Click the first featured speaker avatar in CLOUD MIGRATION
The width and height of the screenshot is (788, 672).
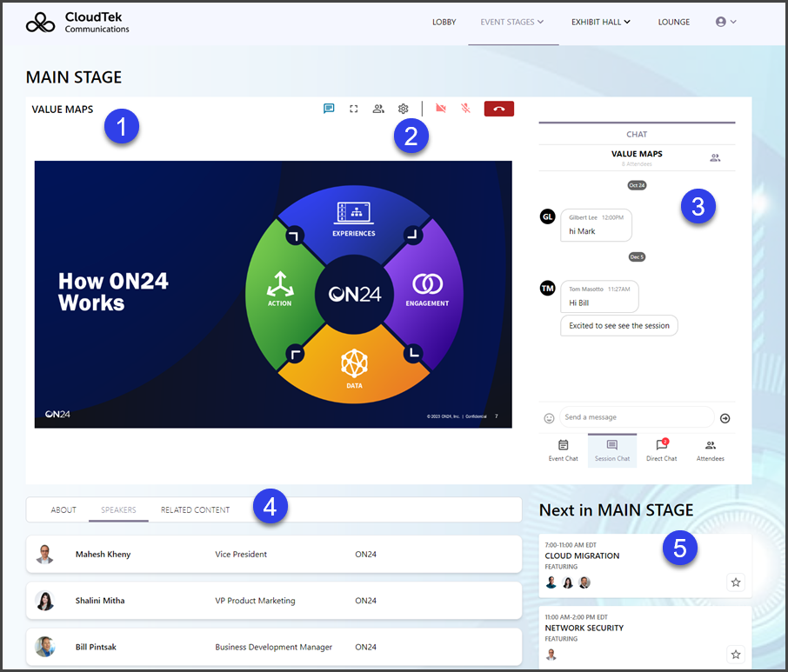point(551,582)
